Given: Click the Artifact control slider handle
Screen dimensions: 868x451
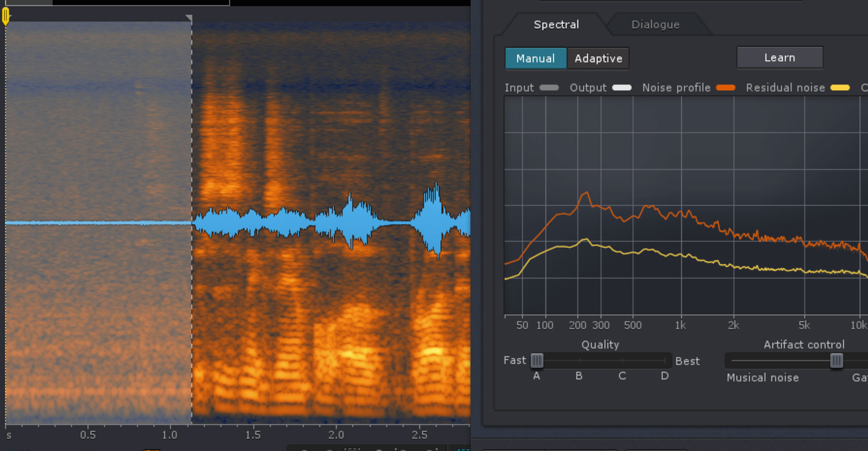Looking at the screenshot, I should 836,360.
